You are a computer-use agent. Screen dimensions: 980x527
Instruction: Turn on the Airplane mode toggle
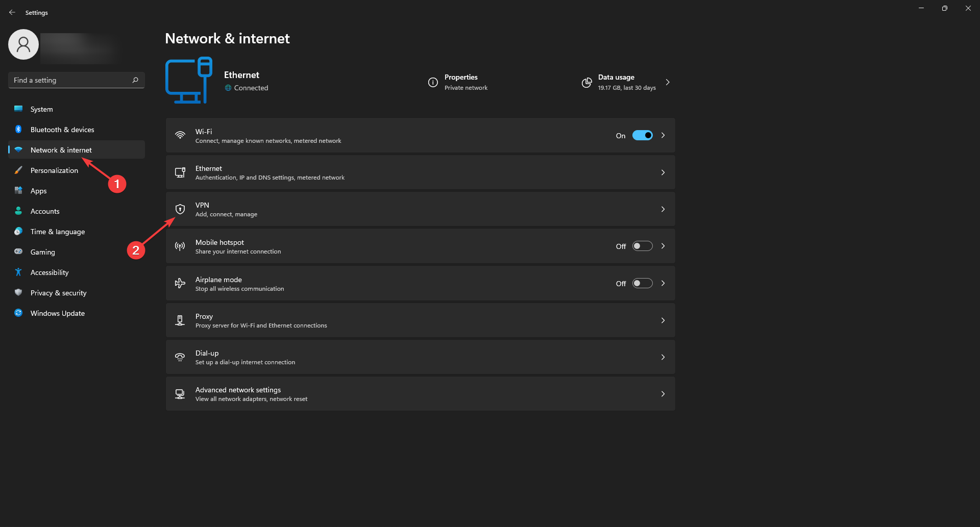[643, 283]
